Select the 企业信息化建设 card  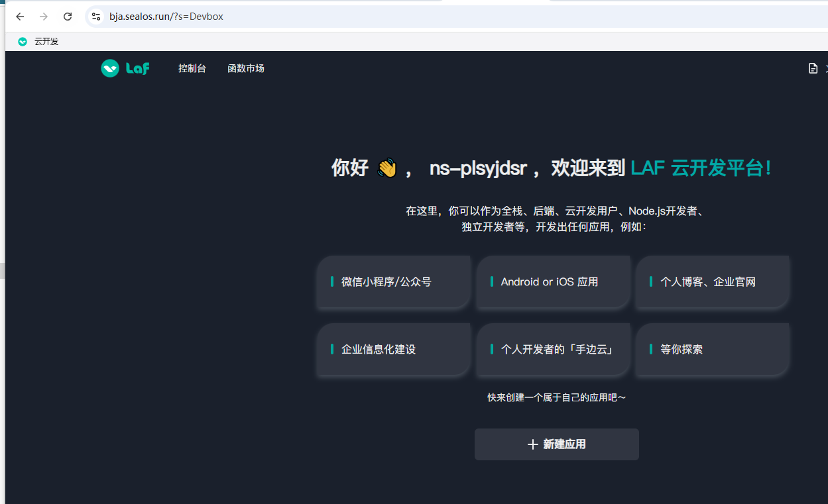coord(394,350)
